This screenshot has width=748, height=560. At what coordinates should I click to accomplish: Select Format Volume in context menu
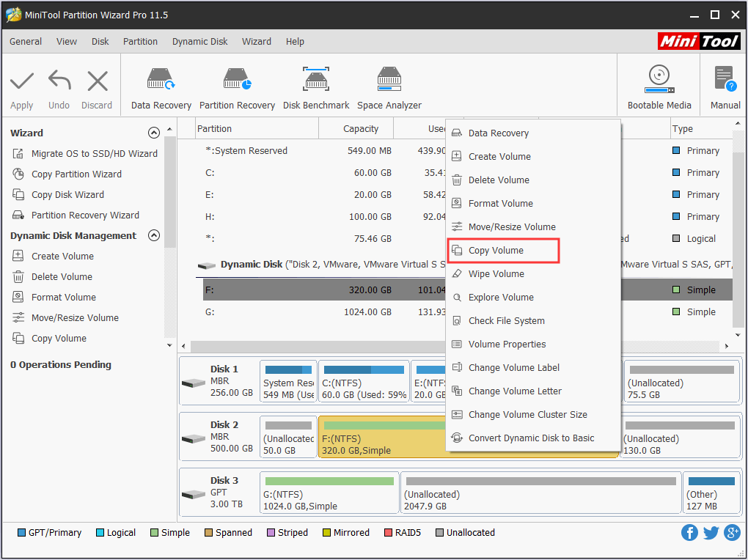533,203
